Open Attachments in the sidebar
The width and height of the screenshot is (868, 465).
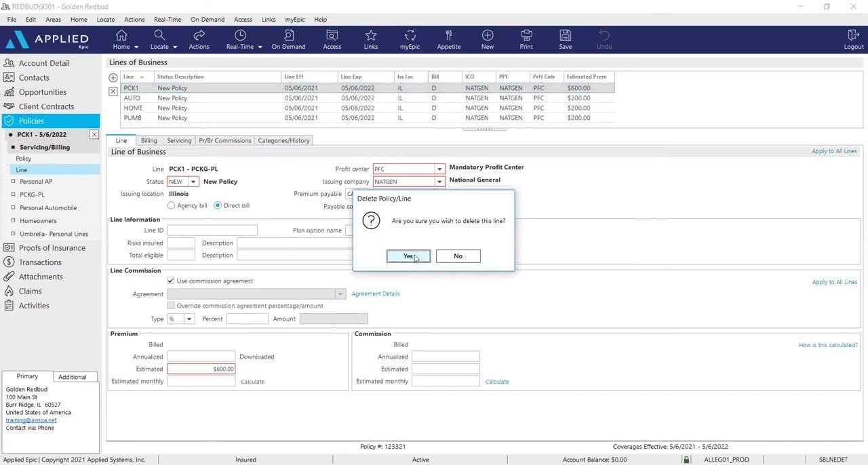click(x=41, y=277)
